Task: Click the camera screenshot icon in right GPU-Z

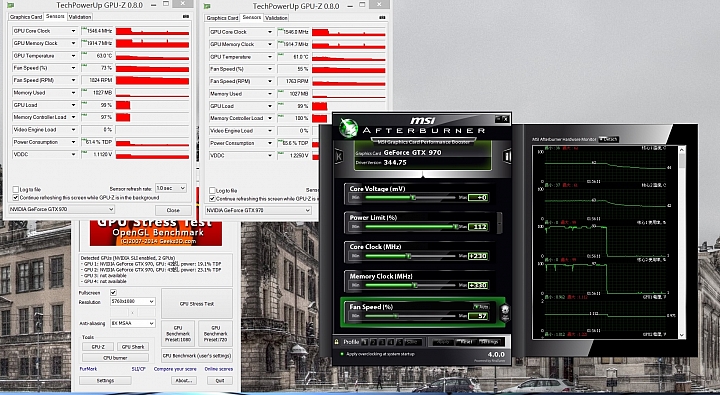Action: 382,17
